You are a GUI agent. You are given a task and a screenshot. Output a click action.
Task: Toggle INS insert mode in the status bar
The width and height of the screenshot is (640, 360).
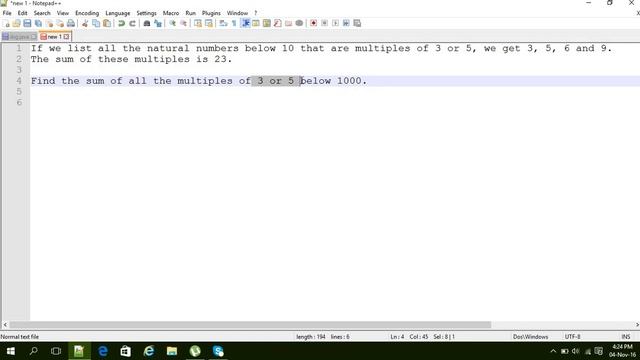click(626, 337)
